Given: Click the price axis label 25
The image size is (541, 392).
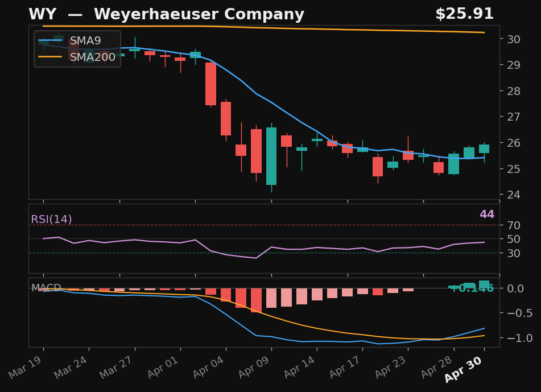Looking at the screenshot, I should click(513, 169).
